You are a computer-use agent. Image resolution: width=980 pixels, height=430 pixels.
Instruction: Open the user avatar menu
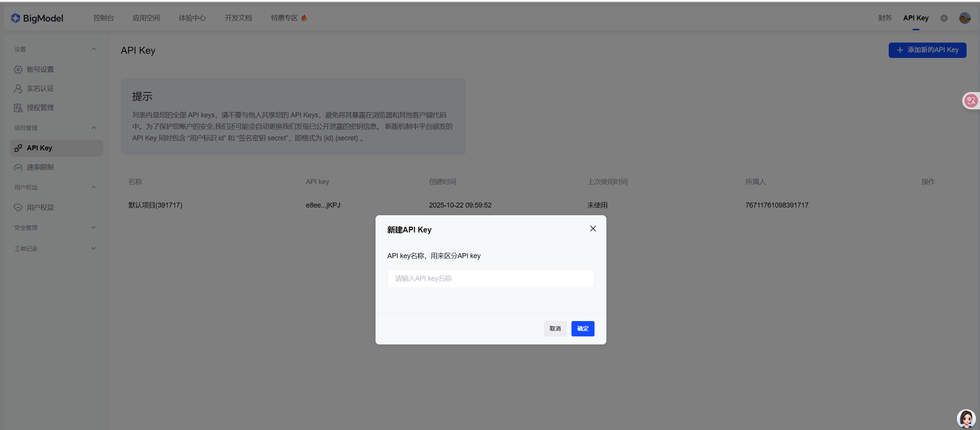(x=965, y=18)
